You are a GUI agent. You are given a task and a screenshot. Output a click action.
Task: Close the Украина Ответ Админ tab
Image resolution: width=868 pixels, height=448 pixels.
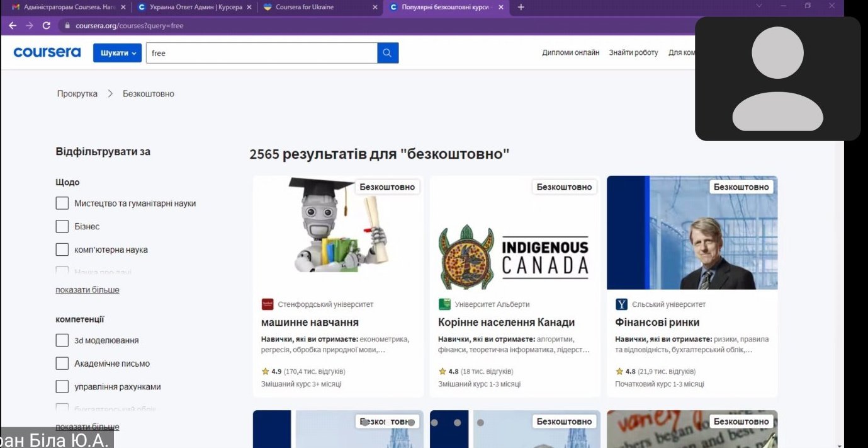click(249, 8)
